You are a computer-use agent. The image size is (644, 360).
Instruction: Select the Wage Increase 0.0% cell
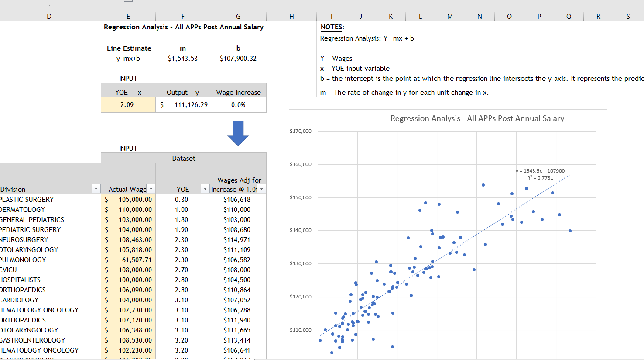coord(238,104)
